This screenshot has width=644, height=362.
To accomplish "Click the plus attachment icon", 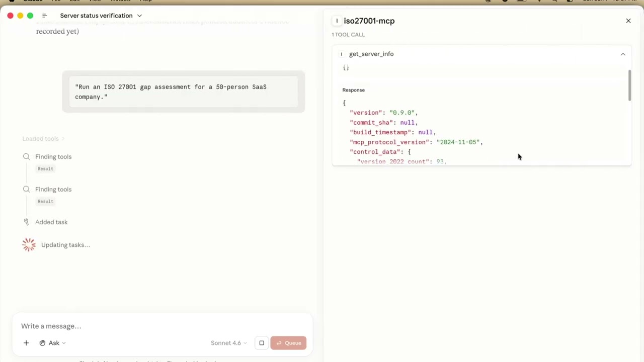I will [26, 343].
